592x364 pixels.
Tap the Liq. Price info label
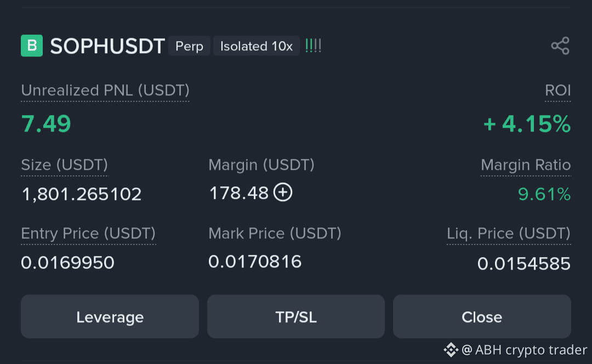(x=509, y=233)
